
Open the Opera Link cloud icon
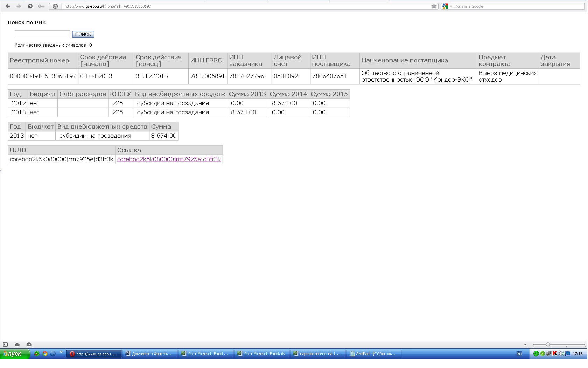17,345
